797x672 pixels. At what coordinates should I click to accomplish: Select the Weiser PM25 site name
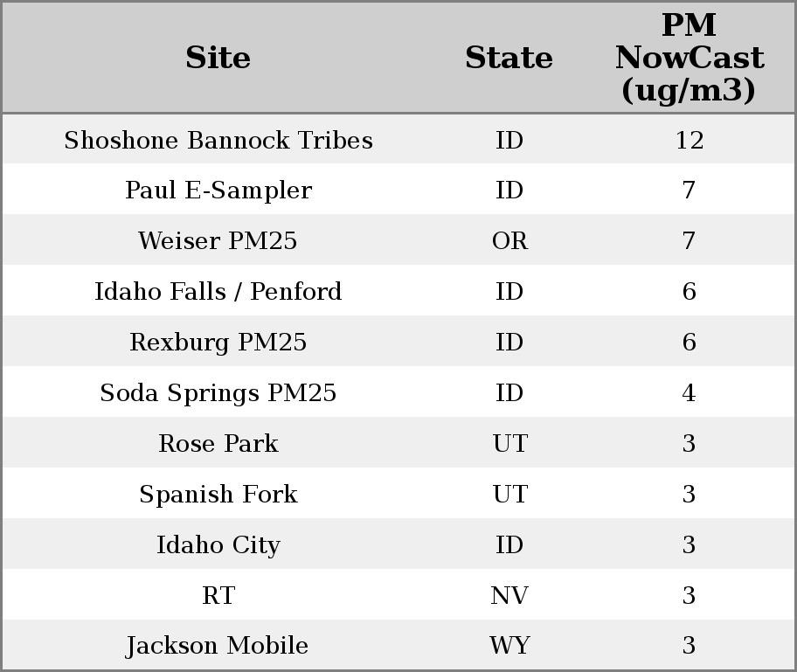218,241
